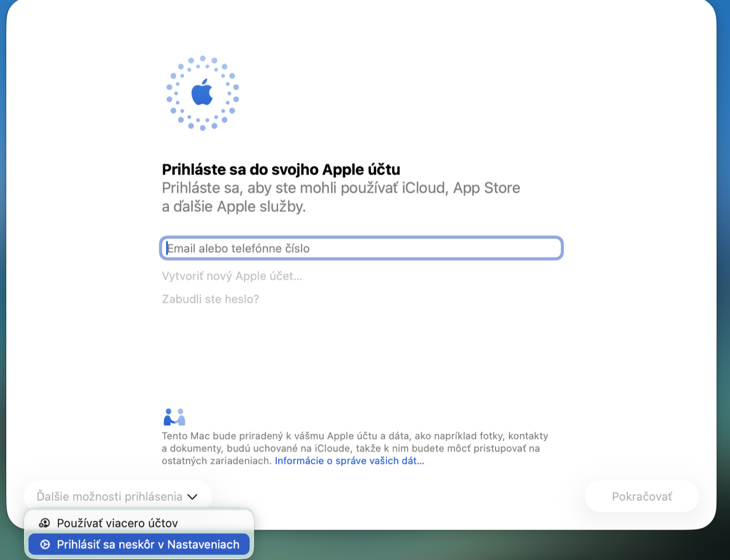730x560 pixels.
Task: Click Vytvoriť nový Apple účet link
Action: [232, 276]
